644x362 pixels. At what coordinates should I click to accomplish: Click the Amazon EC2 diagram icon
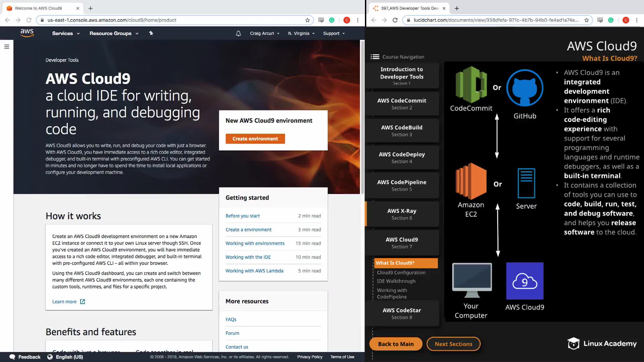tap(471, 181)
